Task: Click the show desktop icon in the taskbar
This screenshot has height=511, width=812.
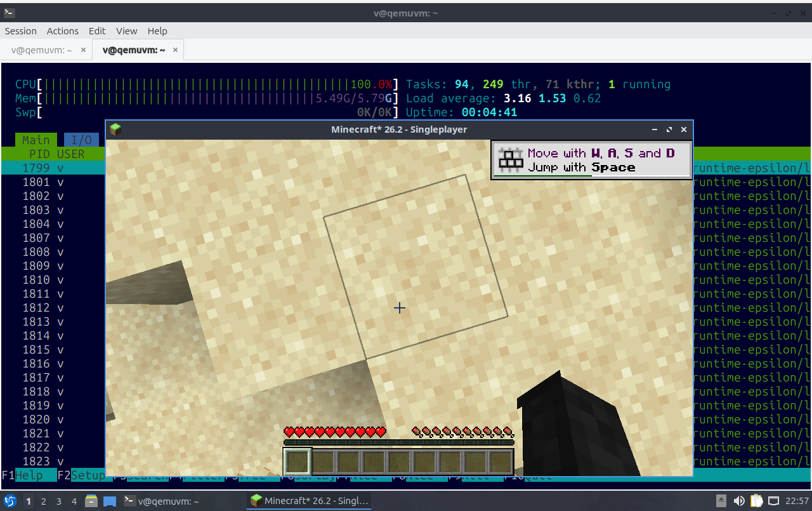Action: (109, 501)
